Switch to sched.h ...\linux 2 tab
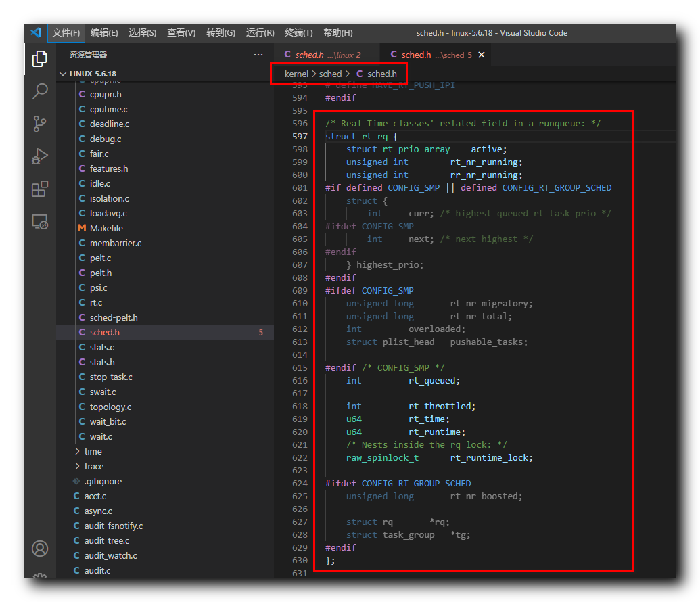This screenshot has height=602, width=700. pyautogui.click(x=327, y=55)
